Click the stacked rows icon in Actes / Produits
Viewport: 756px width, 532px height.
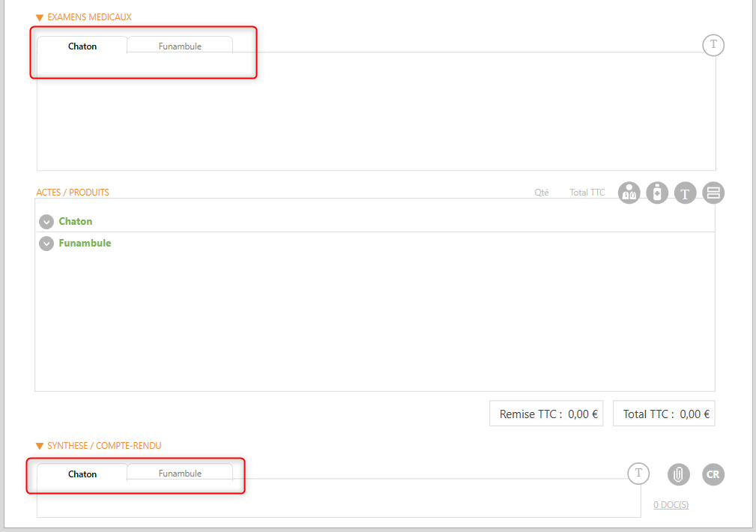pos(713,193)
